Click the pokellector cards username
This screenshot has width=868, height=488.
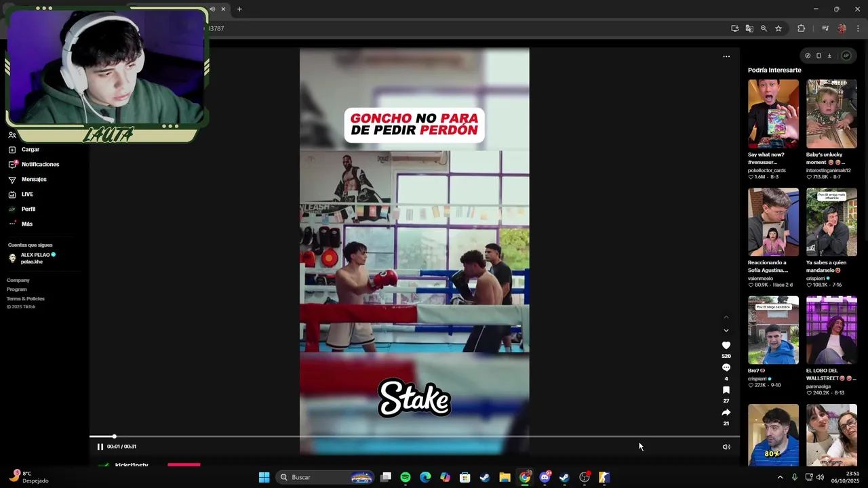[x=767, y=170]
